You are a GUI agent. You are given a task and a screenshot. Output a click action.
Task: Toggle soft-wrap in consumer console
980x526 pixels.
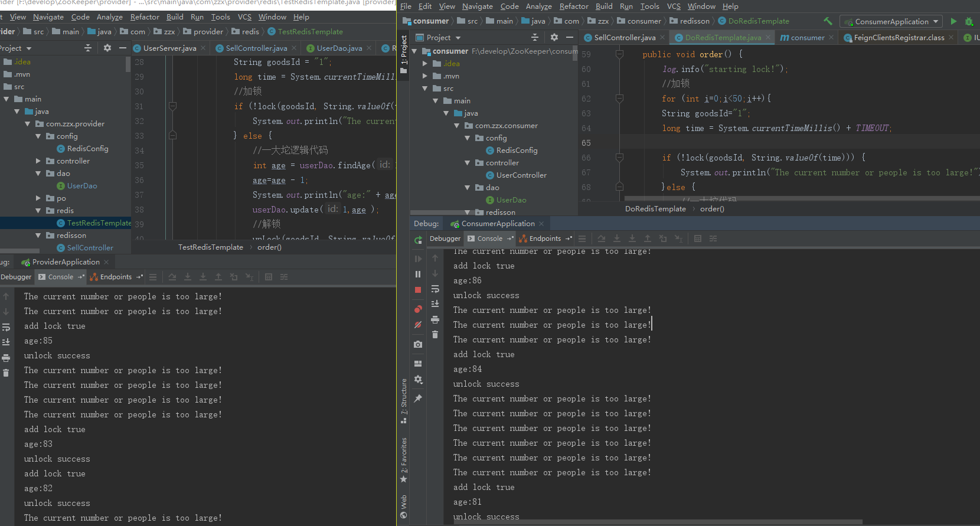click(435, 289)
